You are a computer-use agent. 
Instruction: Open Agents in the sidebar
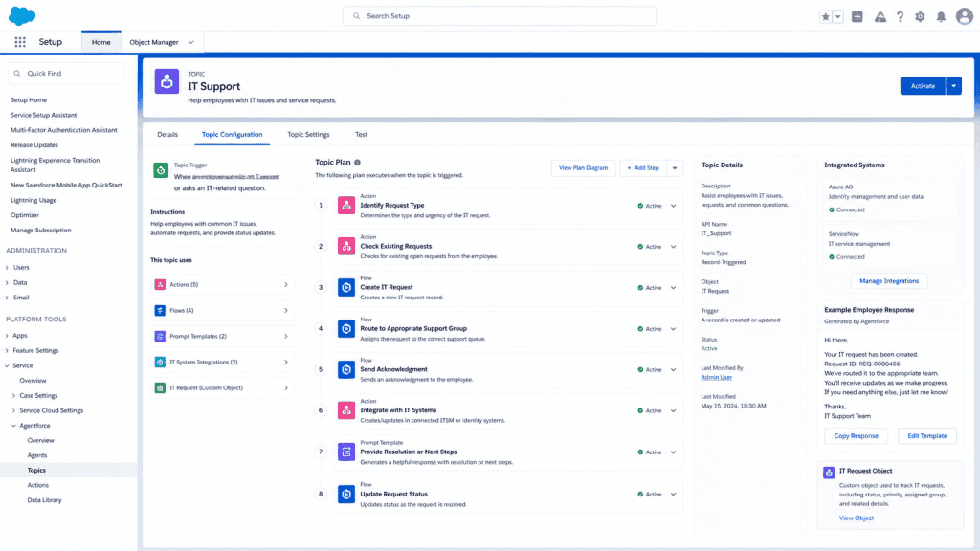[x=37, y=455]
